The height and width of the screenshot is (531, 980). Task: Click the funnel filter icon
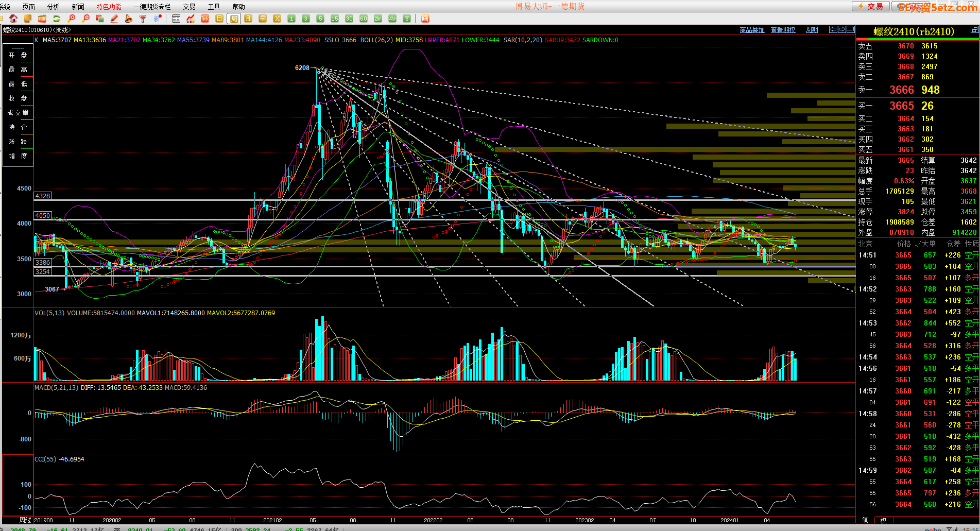pyautogui.click(x=143, y=19)
